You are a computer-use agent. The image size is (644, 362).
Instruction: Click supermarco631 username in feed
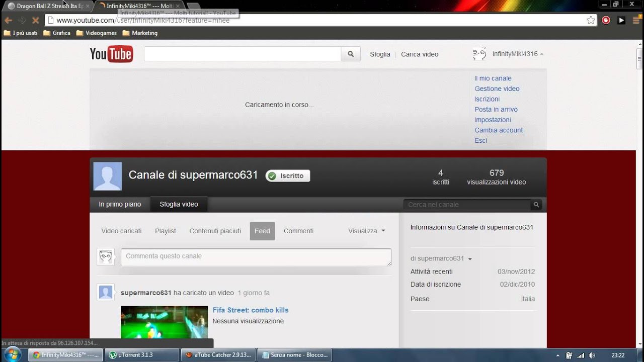(x=146, y=293)
